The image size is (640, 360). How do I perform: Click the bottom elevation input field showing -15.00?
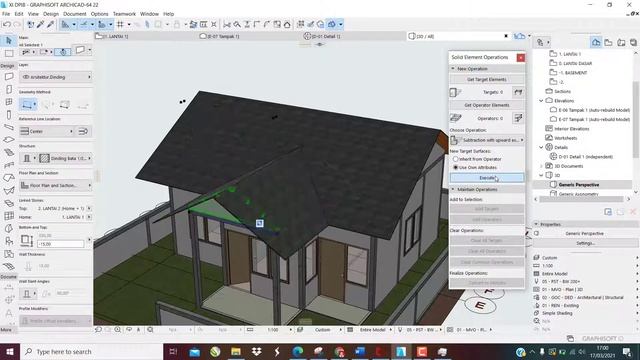pyautogui.click(x=60, y=244)
